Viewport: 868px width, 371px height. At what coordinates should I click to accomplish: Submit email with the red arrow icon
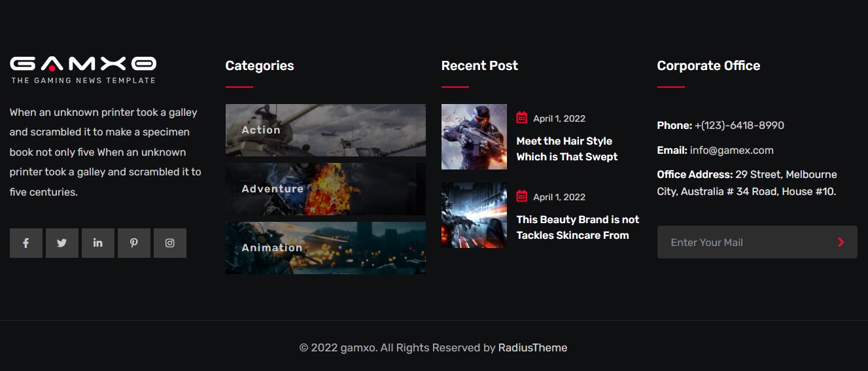(x=841, y=242)
